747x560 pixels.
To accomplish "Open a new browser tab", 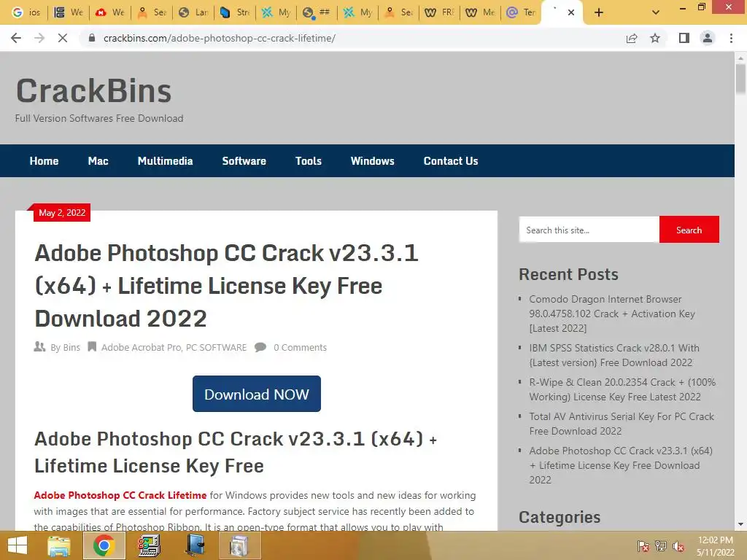I will (599, 12).
